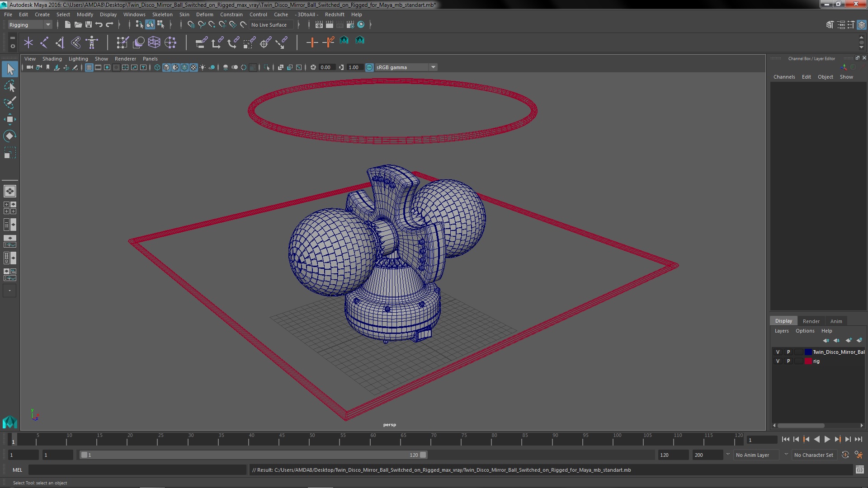Toggle visibility V of the rig layer
Screen dimensions: 868x488
(778, 361)
